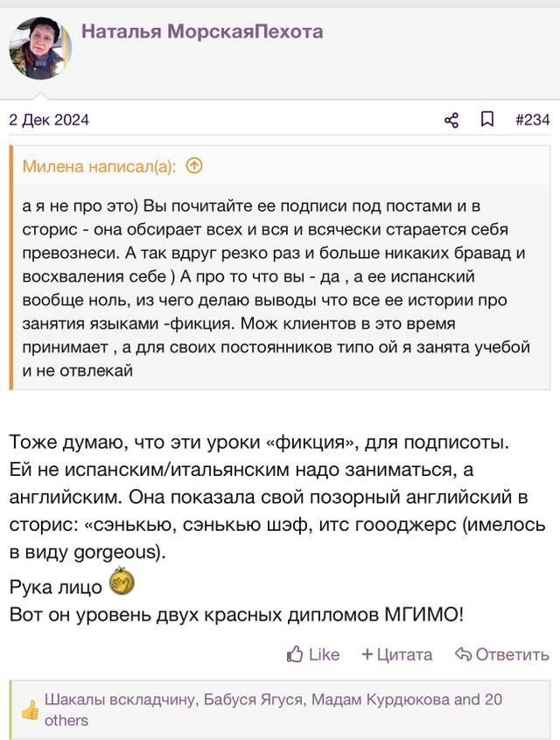The height and width of the screenshot is (740, 560).
Task: Open the Наталья МорскаяПехота profile avatar
Action: pyautogui.click(x=40, y=48)
